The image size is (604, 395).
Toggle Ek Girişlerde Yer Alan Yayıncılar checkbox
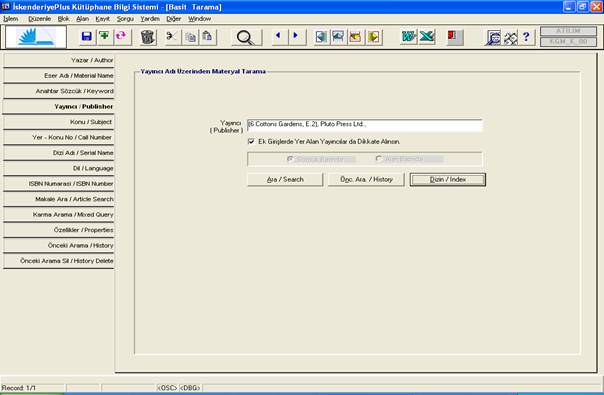pyautogui.click(x=251, y=141)
